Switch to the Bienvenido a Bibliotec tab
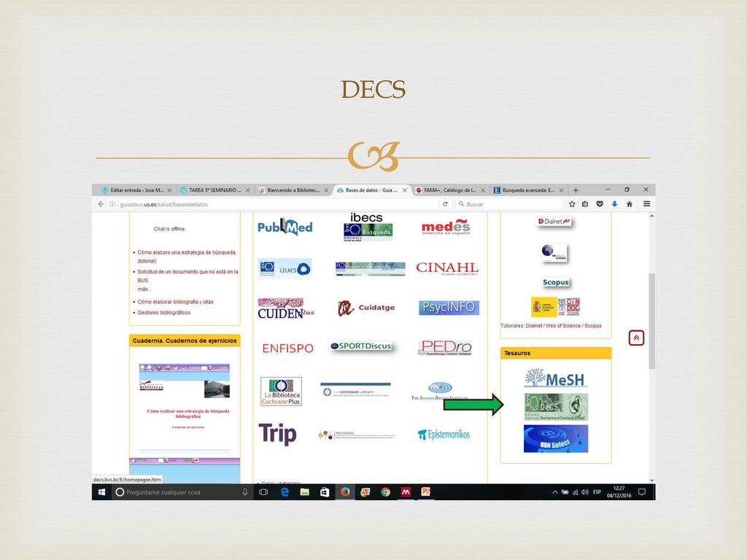The height and width of the screenshot is (560, 747). [x=293, y=190]
